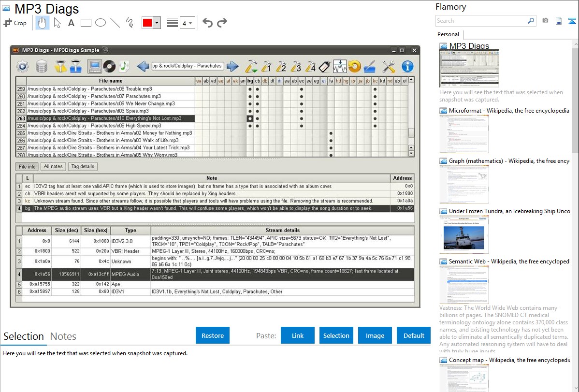Click the Paste Default button
Image resolution: width=579 pixels, height=392 pixels.
pos(414,335)
